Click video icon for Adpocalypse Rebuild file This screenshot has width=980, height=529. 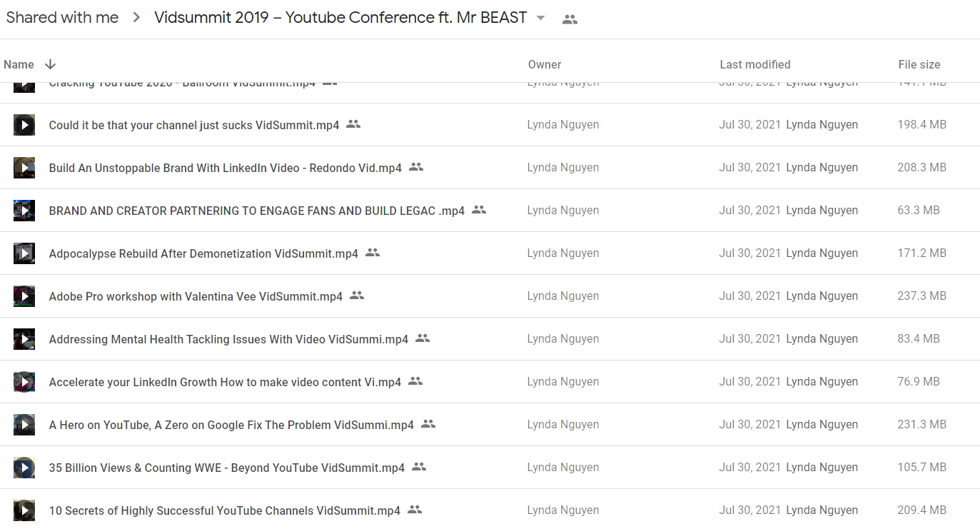point(24,253)
